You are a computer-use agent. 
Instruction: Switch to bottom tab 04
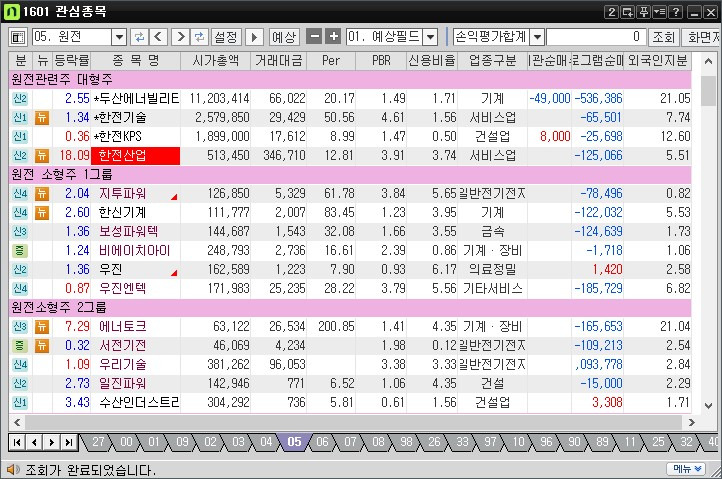[x=266, y=442]
